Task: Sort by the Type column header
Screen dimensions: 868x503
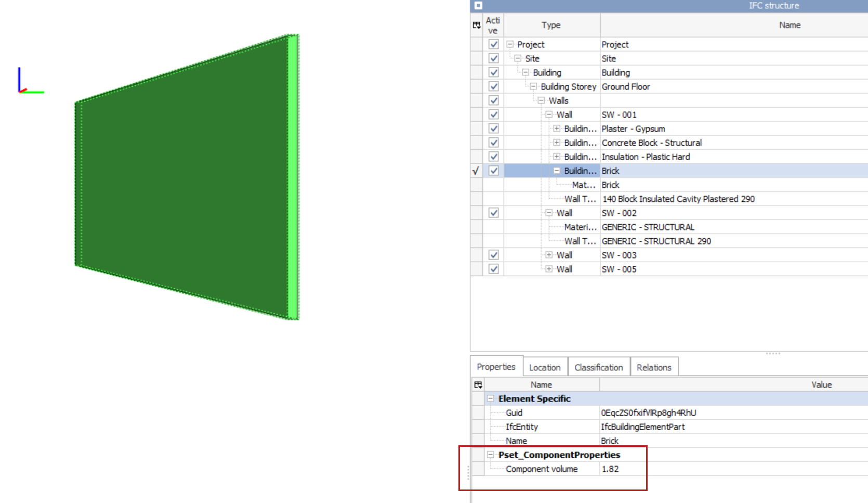Action: pyautogui.click(x=551, y=25)
